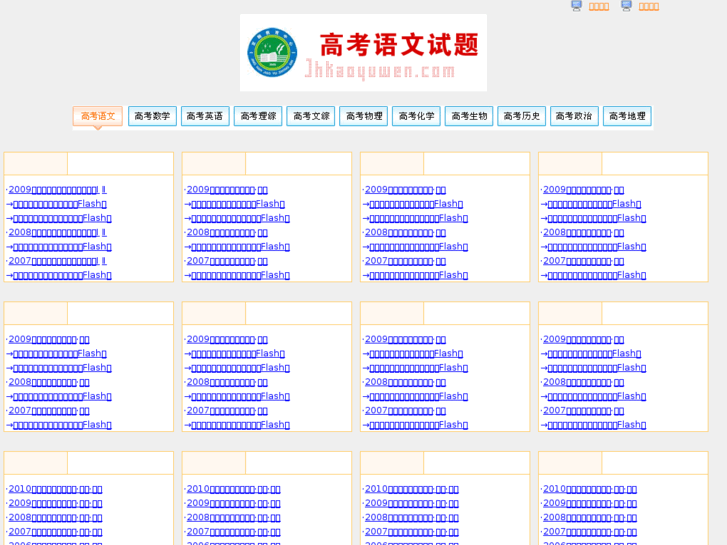Open the 2007 link ending in I, II
The width and height of the screenshot is (727, 545).
pyautogui.click(x=57, y=261)
